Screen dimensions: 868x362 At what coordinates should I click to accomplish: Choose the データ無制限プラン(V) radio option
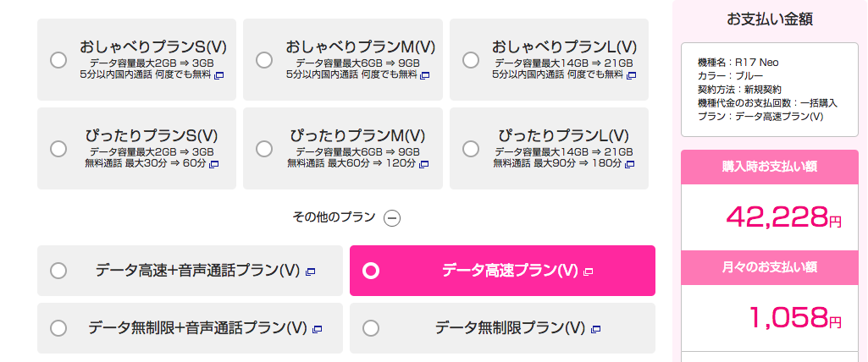pyautogui.click(x=371, y=327)
